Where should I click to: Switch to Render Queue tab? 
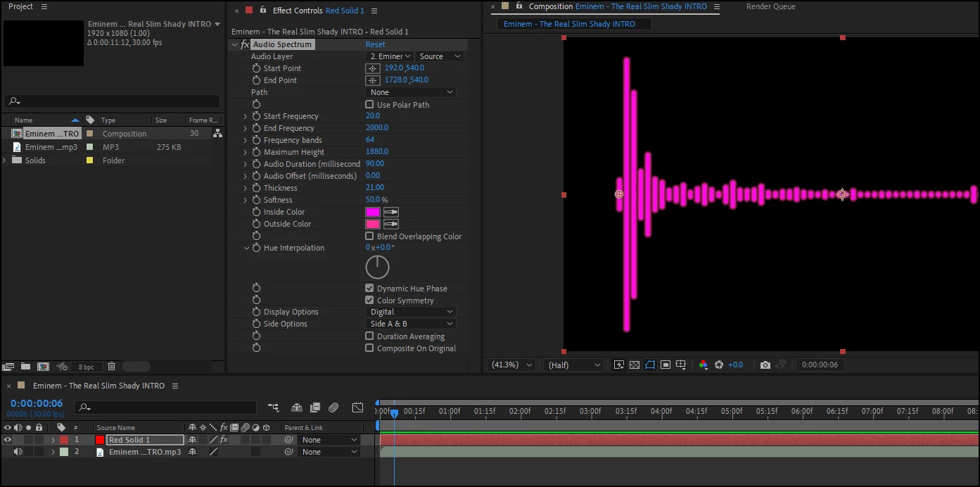(x=770, y=6)
